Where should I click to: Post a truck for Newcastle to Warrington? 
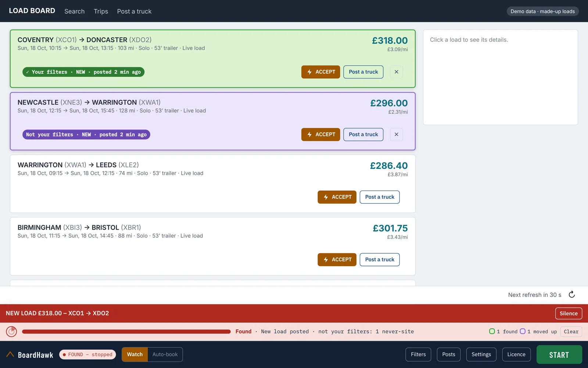(363, 134)
